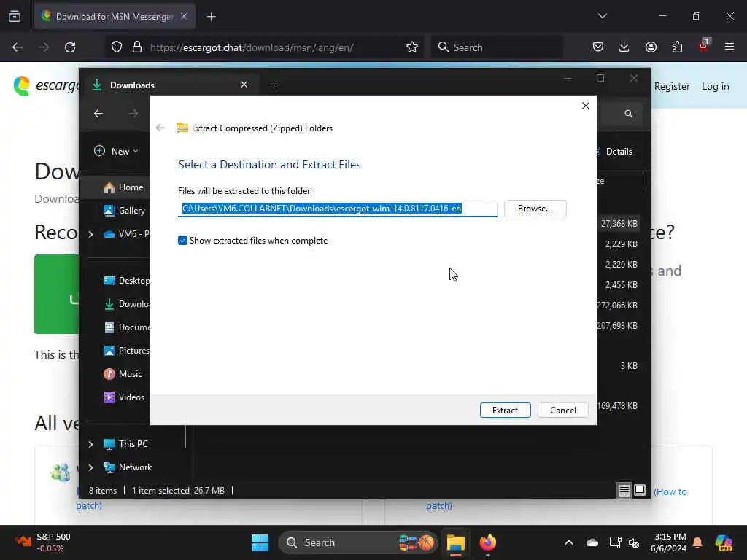The height and width of the screenshot is (560, 747).
Task: Open the Windows Start menu
Action: pyautogui.click(x=260, y=542)
